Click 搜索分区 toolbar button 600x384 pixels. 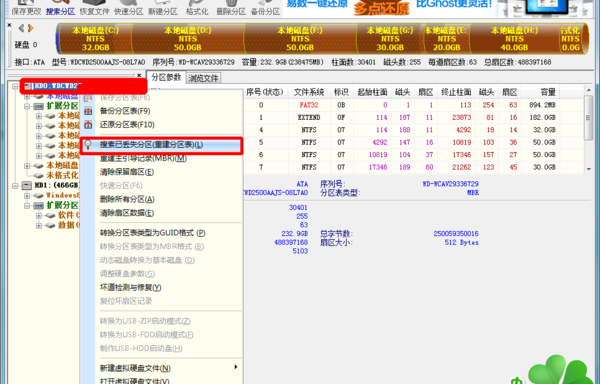point(60,8)
